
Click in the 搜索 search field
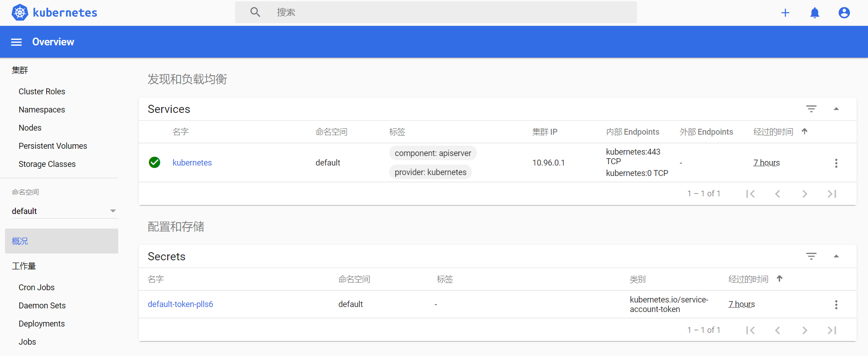[436, 12]
